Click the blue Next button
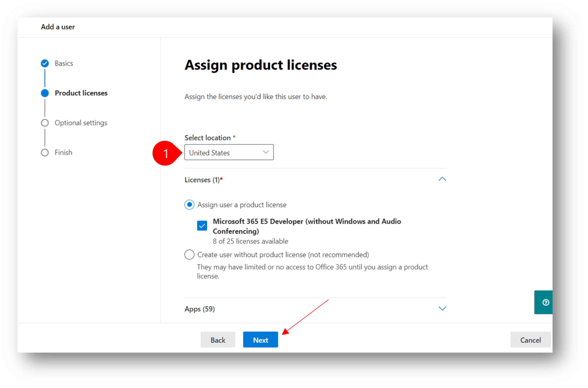 260,340
